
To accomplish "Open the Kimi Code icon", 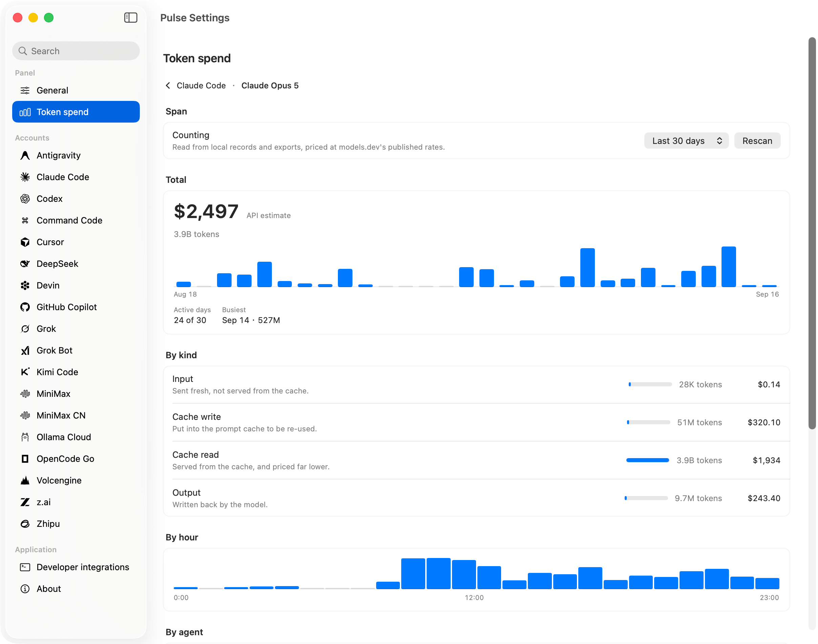I will pyautogui.click(x=25, y=372).
